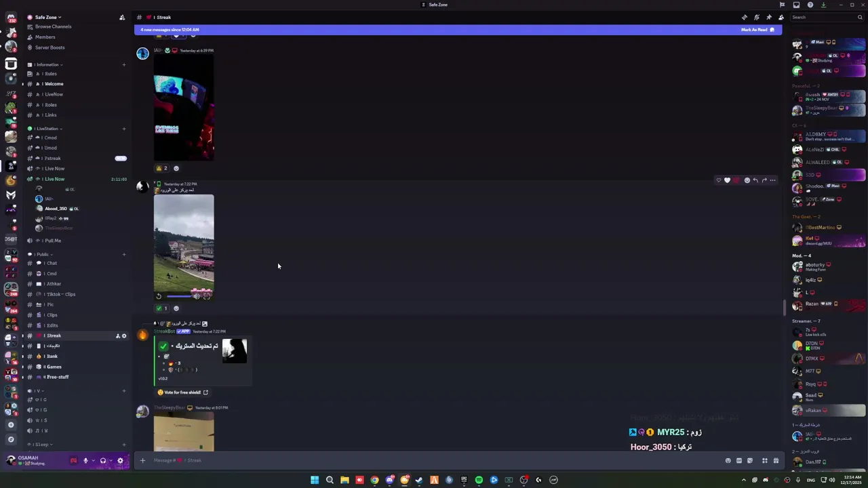868x488 pixels.
Task: Open notification settings bell in channel header
Action: 756,17
